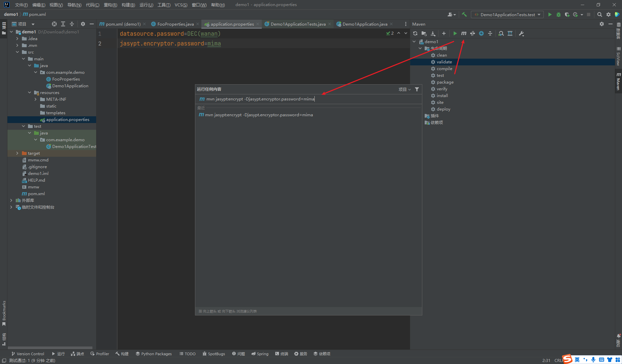Open IDE settings gear in top toolbar

(609, 14)
